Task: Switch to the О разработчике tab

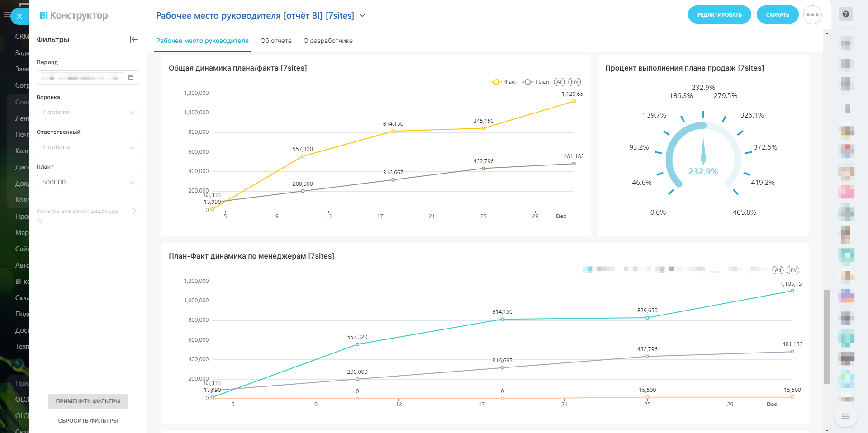Action: [x=328, y=41]
